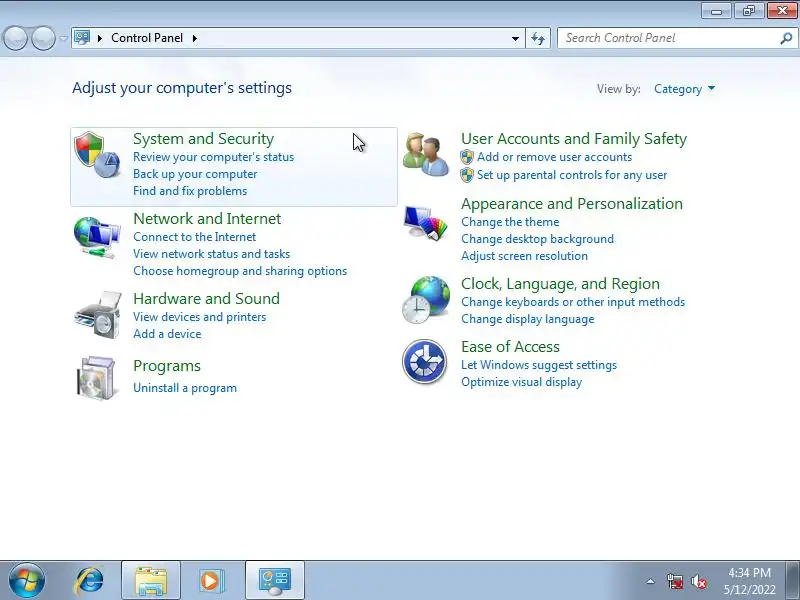
Task: Show hidden tray icons arrow
Action: pyautogui.click(x=651, y=581)
